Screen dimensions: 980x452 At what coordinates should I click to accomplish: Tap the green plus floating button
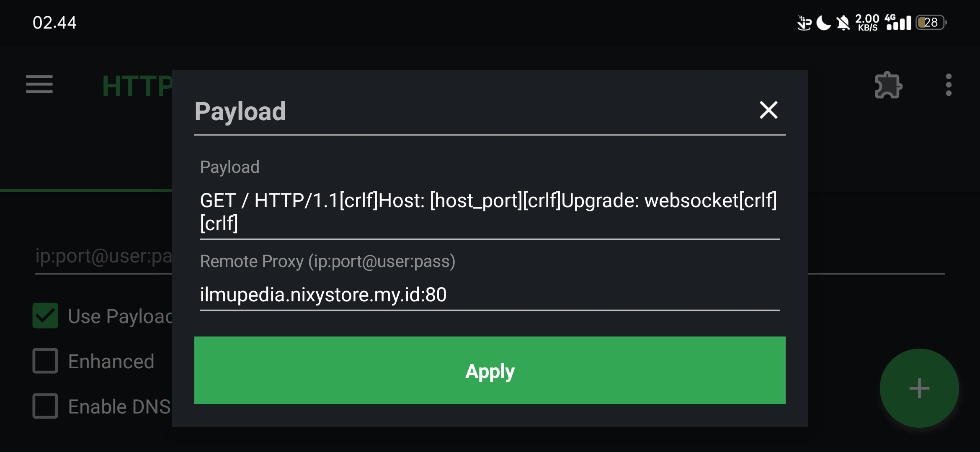tap(919, 388)
